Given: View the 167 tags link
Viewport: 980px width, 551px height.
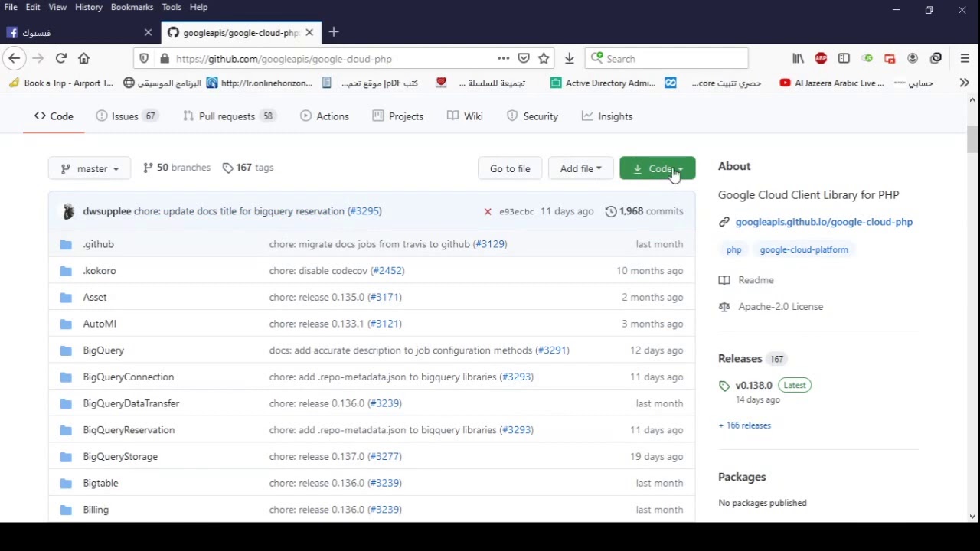Looking at the screenshot, I should coord(248,168).
